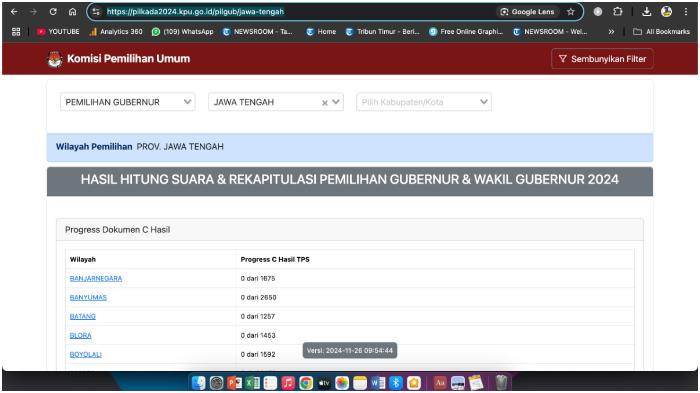Open the BATANG region link

coord(83,317)
